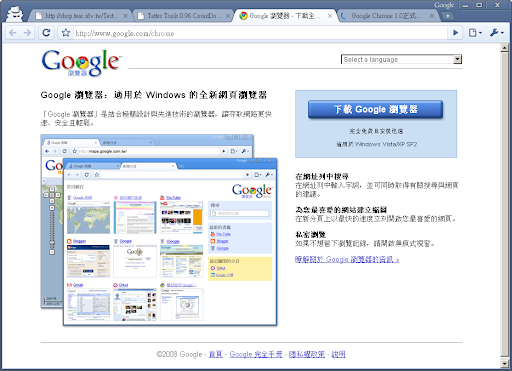Close the first http://shop tab

[x=125, y=16]
